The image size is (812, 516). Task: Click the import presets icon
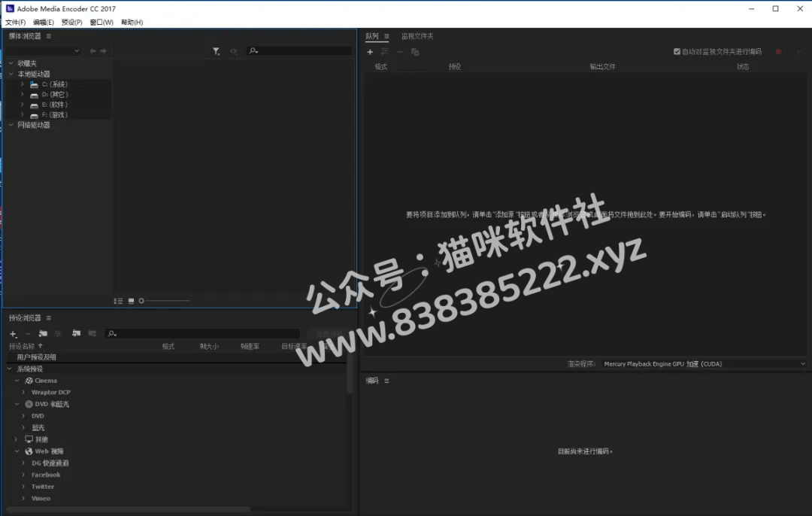point(76,334)
